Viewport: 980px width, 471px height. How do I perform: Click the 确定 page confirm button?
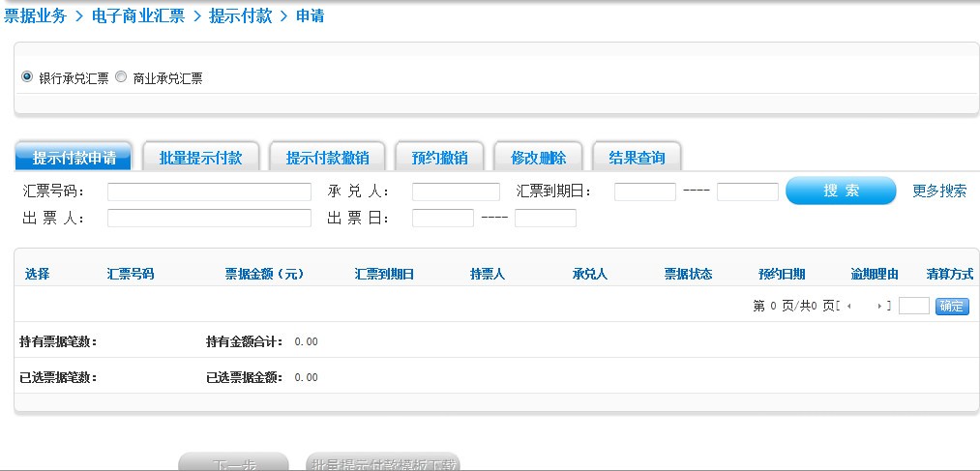952,307
